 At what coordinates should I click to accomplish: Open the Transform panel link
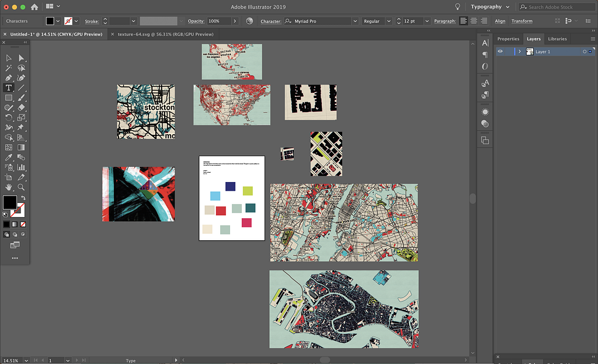point(521,21)
